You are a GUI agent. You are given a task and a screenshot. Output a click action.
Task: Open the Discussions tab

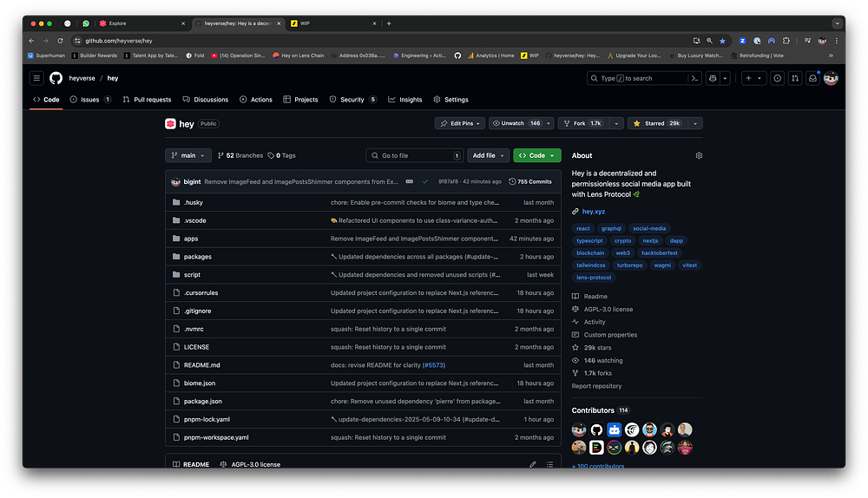coord(206,100)
